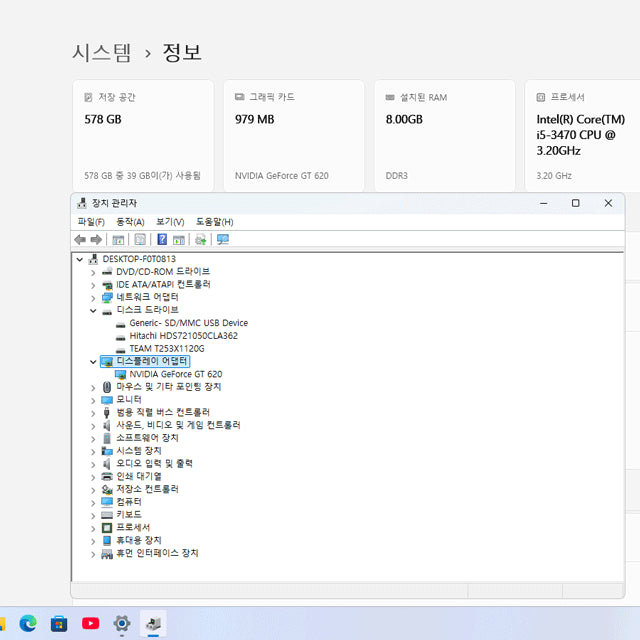The height and width of the screenshot is (640, 640).
Task: Click the Scan for hardware changes monitor icon
Action: coord(223,240)
